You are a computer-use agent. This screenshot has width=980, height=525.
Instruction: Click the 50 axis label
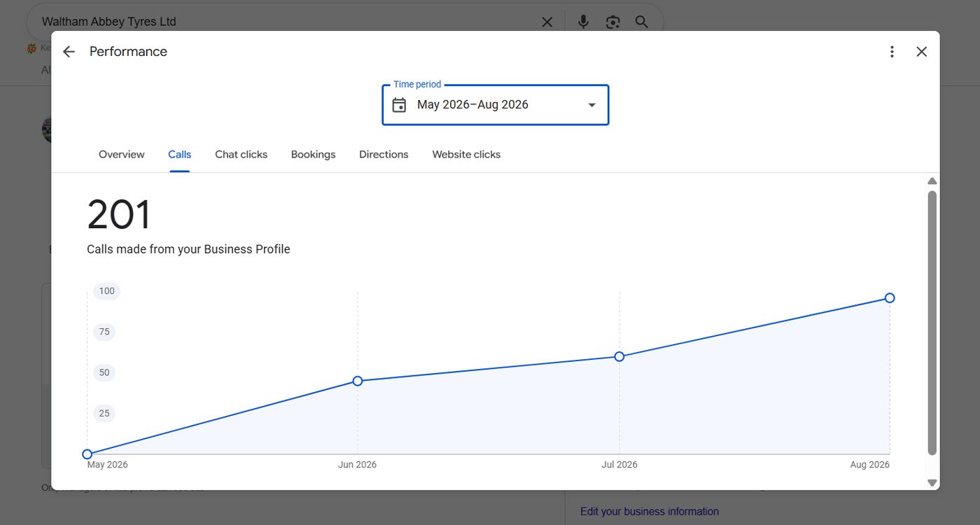pos(104,372)
